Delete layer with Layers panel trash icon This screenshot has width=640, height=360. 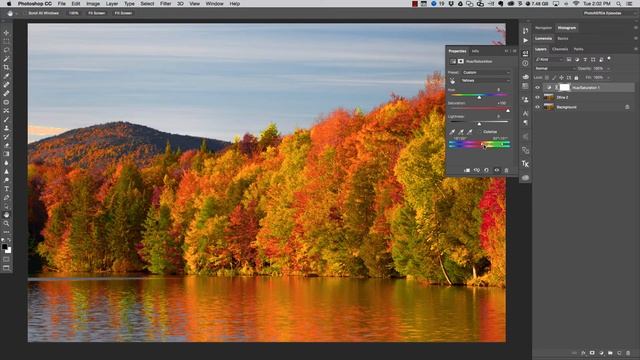[x=628, y=353]
